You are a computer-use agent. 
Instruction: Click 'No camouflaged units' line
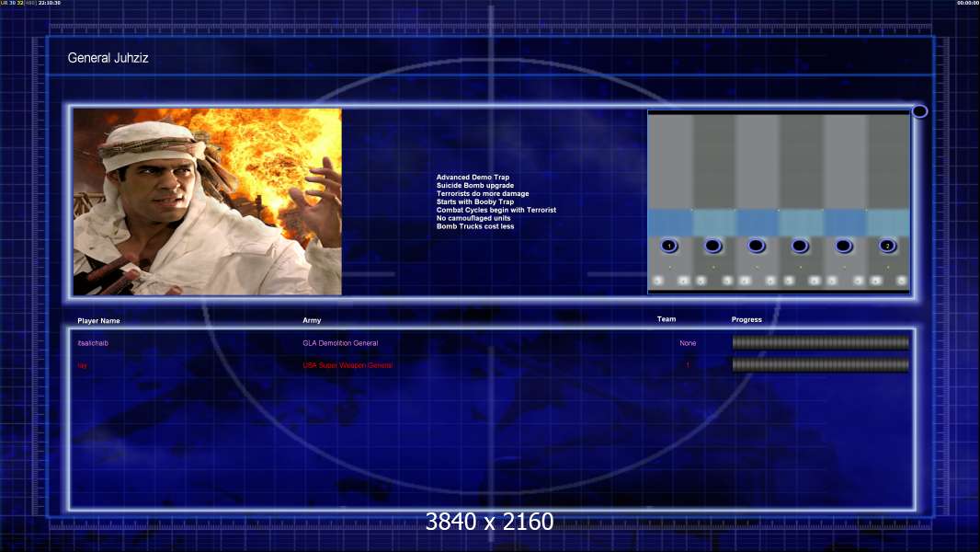click(x=473, y=218)
